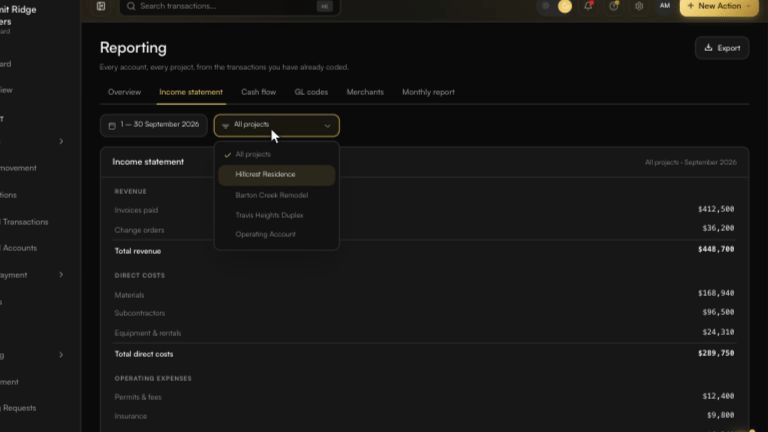768x432 pixels.
Task: Click the Change orders row label
Action: 139,230
